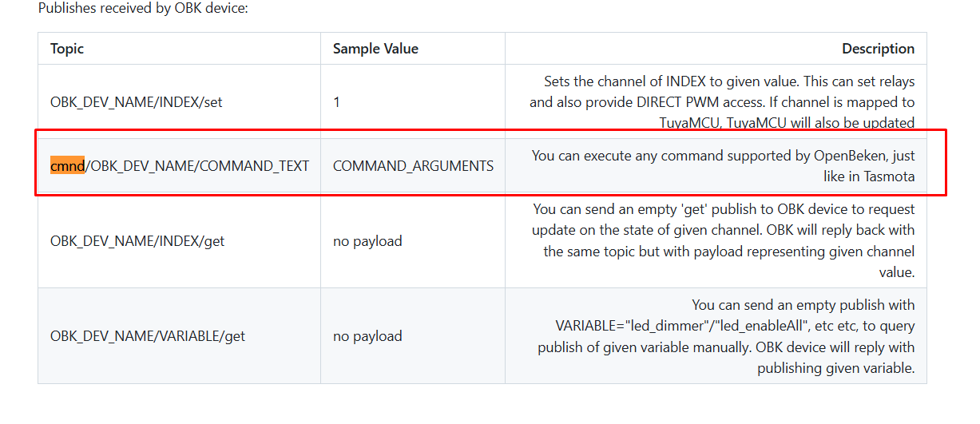Click the Topic column header
Image resolution: width=980 pixels, height=424 pixels.
tap(67, 49)
